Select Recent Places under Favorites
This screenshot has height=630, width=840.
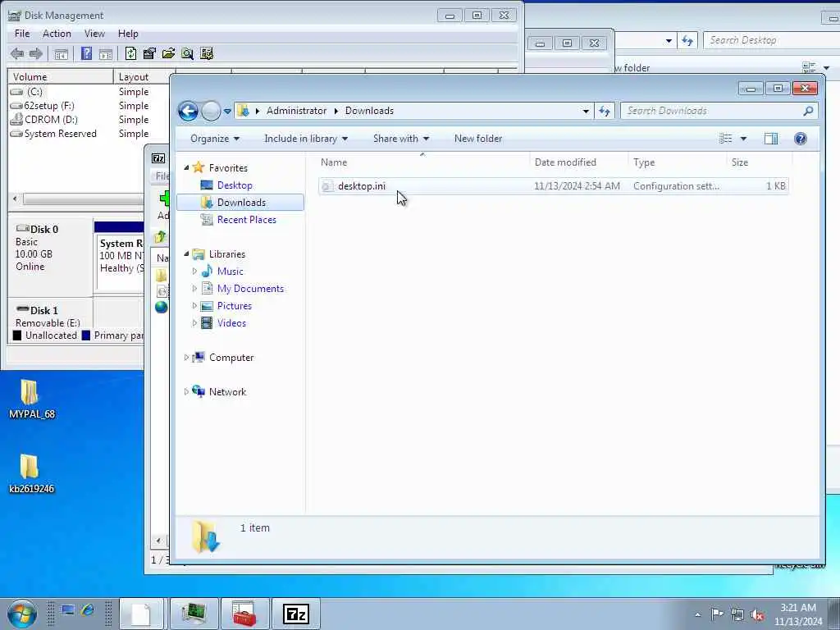(x=246, y=220)
